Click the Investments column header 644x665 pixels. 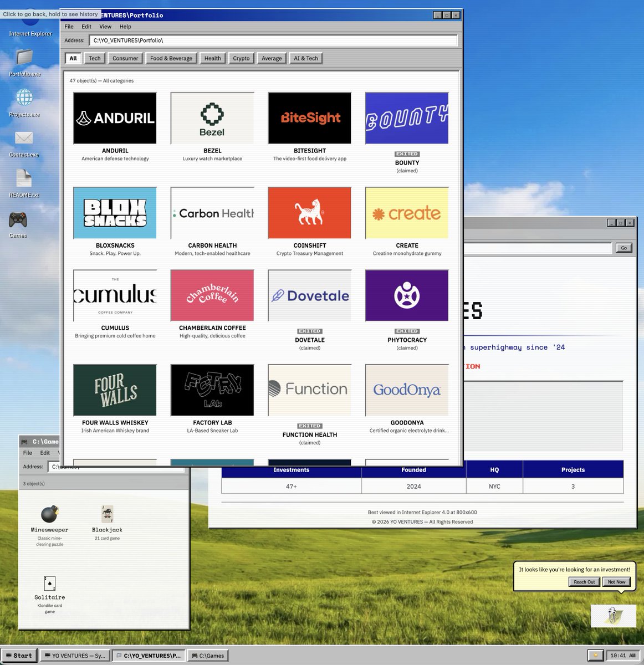click(292, 470)
